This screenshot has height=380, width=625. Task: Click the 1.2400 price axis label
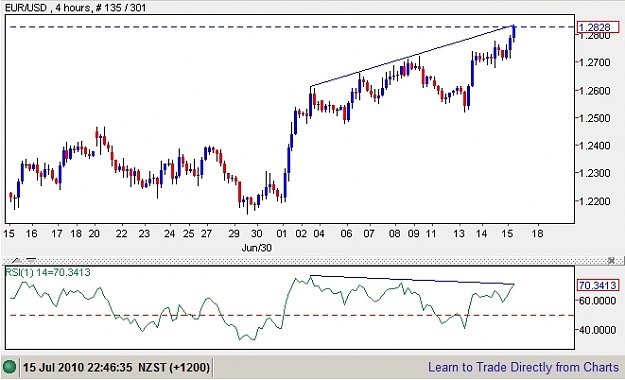point(594,146)
